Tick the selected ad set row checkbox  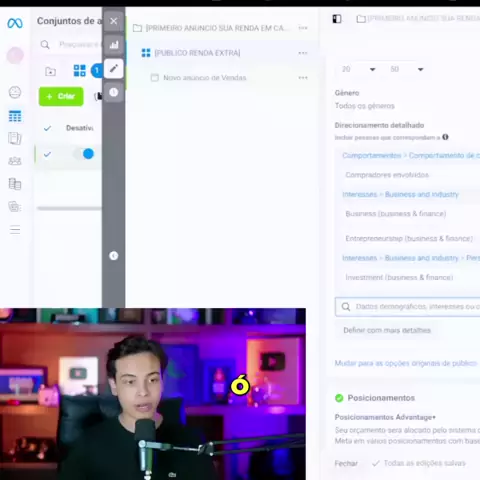click(x=47, y=154)
